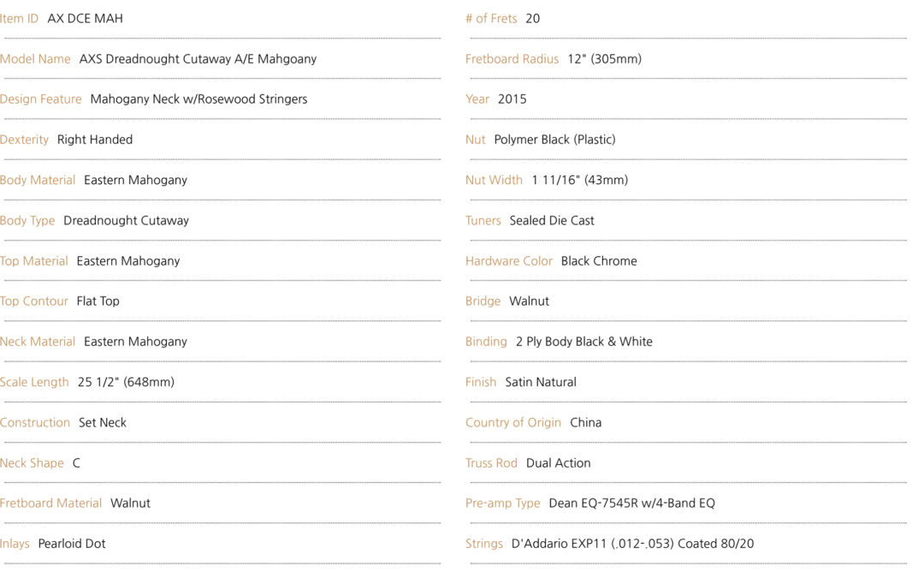Click the Polymer Black (Plastic) nut value
The width and height of the screenshot is (924, 578).
554,140
